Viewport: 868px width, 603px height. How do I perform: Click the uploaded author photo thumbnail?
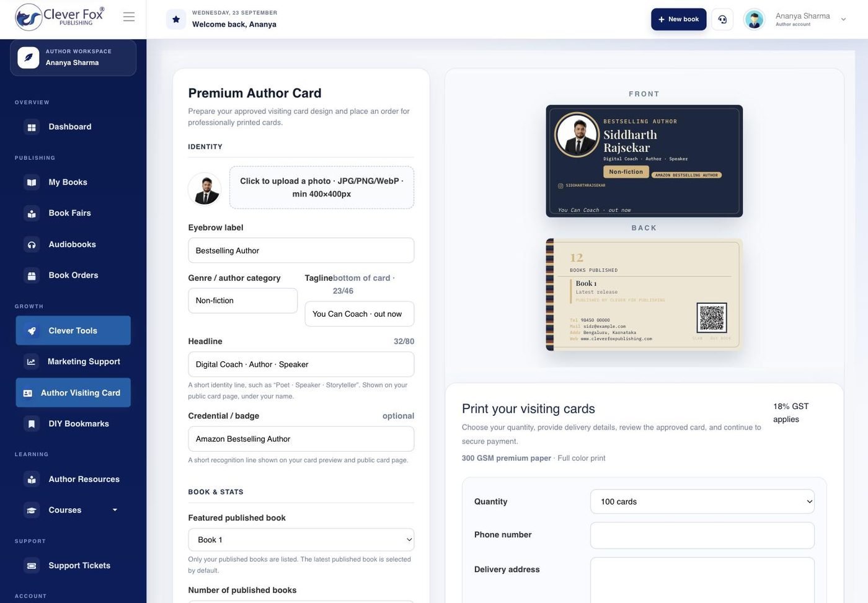point(205,188)
